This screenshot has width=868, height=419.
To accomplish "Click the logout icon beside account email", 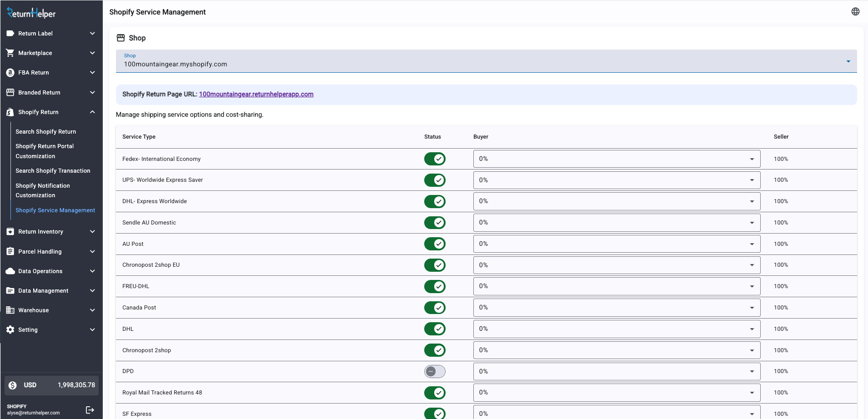I will 90,410.
